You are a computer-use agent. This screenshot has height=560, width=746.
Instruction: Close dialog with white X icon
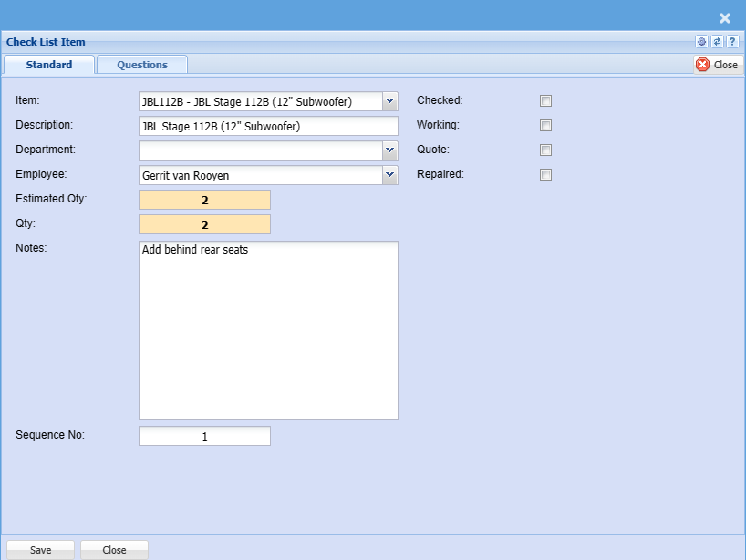(725, 18)
